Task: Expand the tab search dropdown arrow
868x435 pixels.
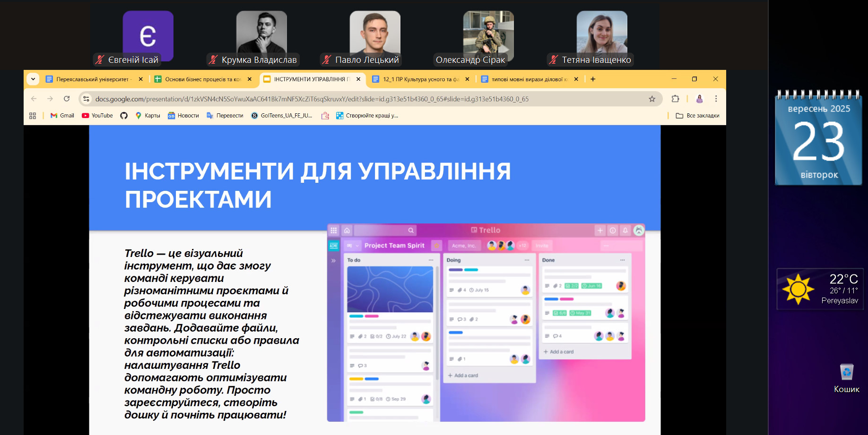Action: click(33, 79)
